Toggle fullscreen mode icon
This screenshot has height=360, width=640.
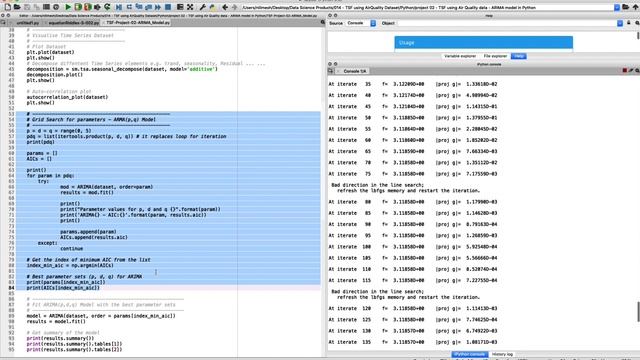(190, 7)
